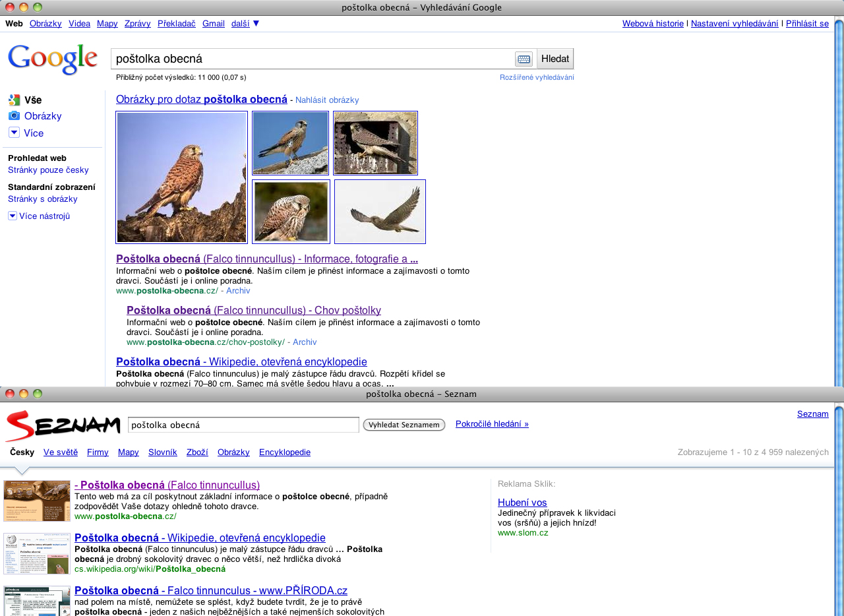
Task: Click the Hledat search button
Action: [555, 59]
